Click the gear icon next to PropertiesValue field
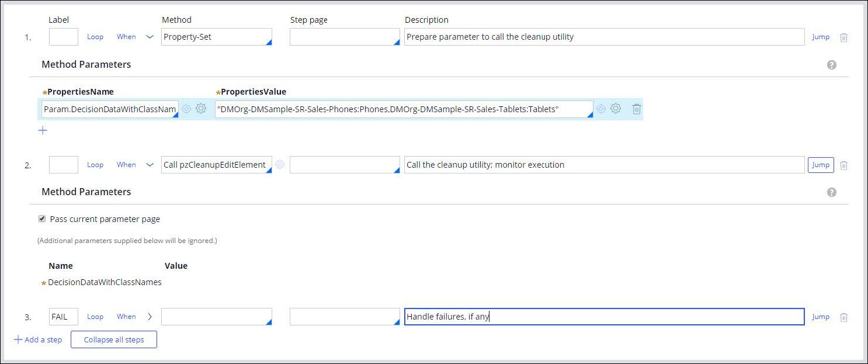The height and width of the screenshot is (364, 868). pos(615,109)
